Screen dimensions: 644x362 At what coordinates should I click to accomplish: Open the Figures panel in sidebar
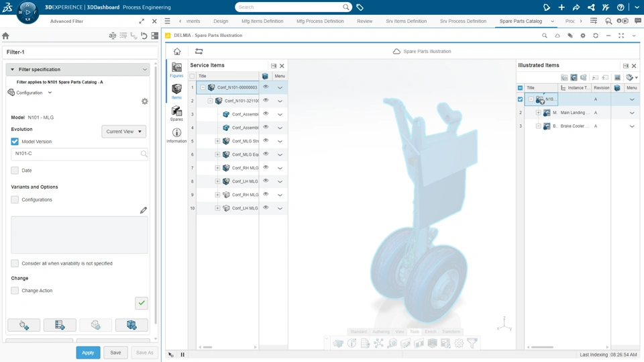click(176, 70)
